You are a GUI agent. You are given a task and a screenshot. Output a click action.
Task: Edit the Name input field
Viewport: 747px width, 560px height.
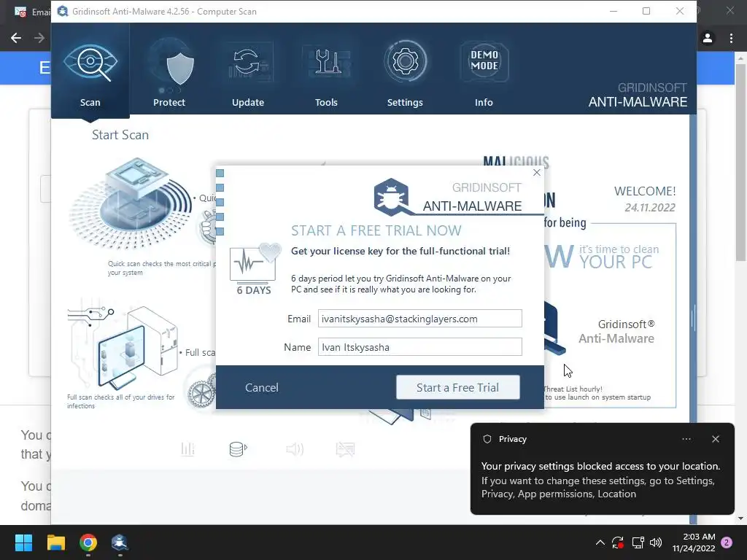click(x=419, y=347)
